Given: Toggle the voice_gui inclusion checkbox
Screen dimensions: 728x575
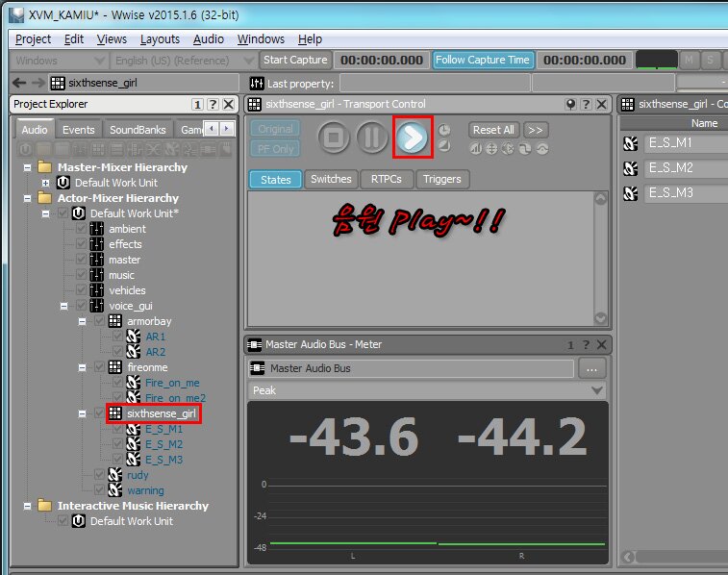Looking at the screenshot, I should pos(81,306).
